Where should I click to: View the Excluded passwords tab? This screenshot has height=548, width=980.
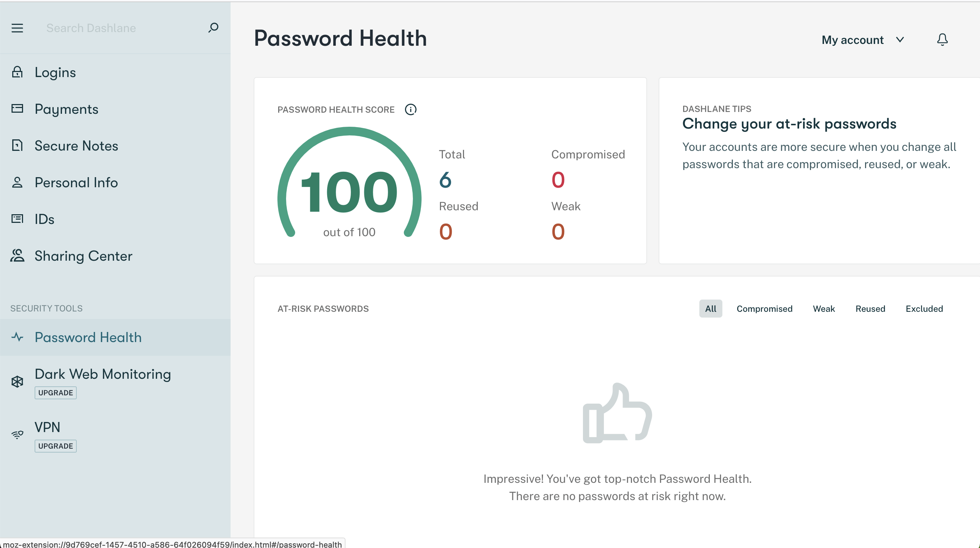pos(924,309)
